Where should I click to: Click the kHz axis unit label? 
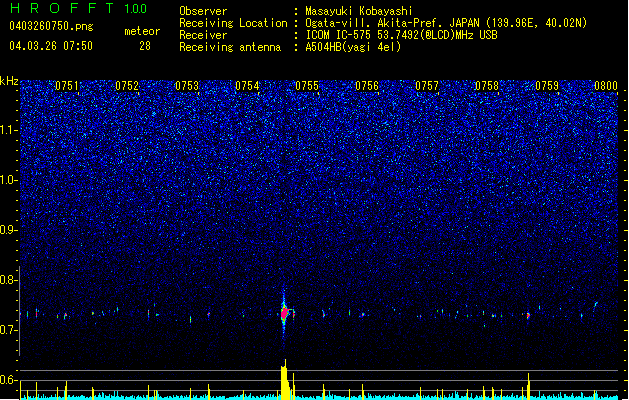coord(9,81)
